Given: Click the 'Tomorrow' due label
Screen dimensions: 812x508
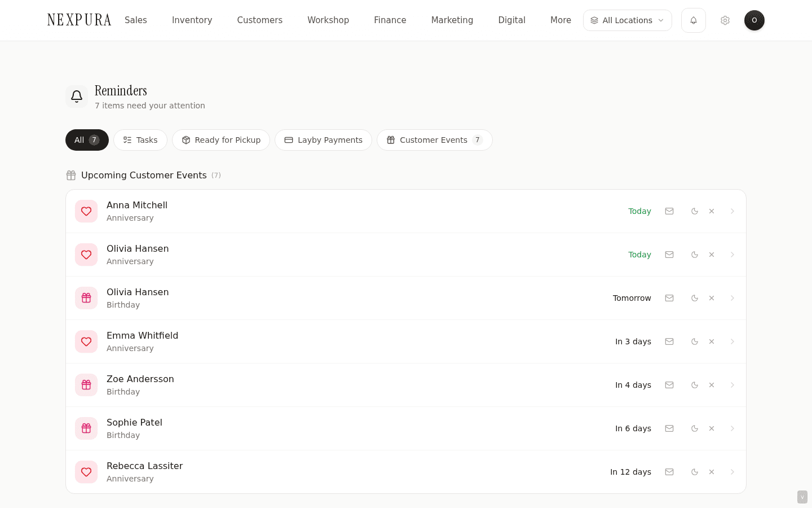Looking at the screenshot, I should pyautogui.click(x=632, y=298).
